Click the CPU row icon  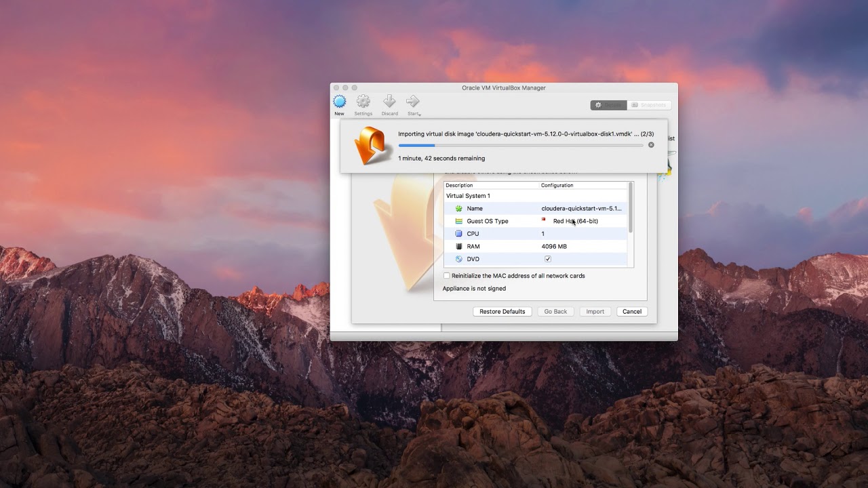pyautogui.click(x=459, y=234)
